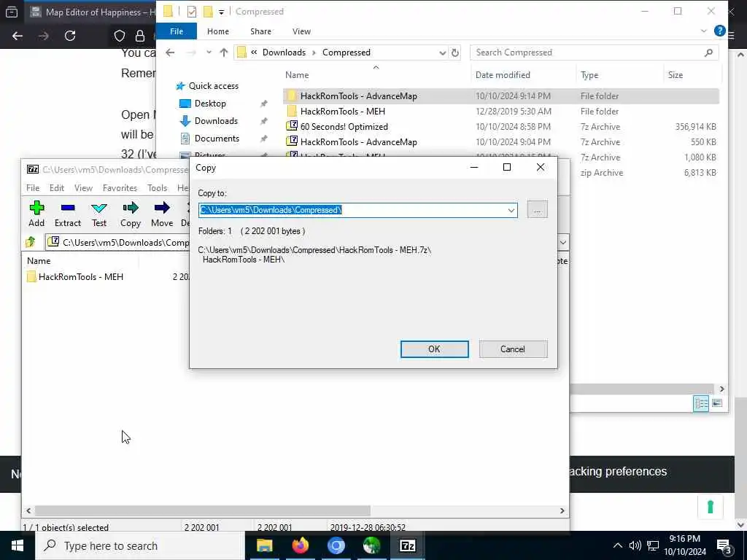This screenshot has height=560, width=747.
Task: Open the volume control in tray
Action: (635, 545)
